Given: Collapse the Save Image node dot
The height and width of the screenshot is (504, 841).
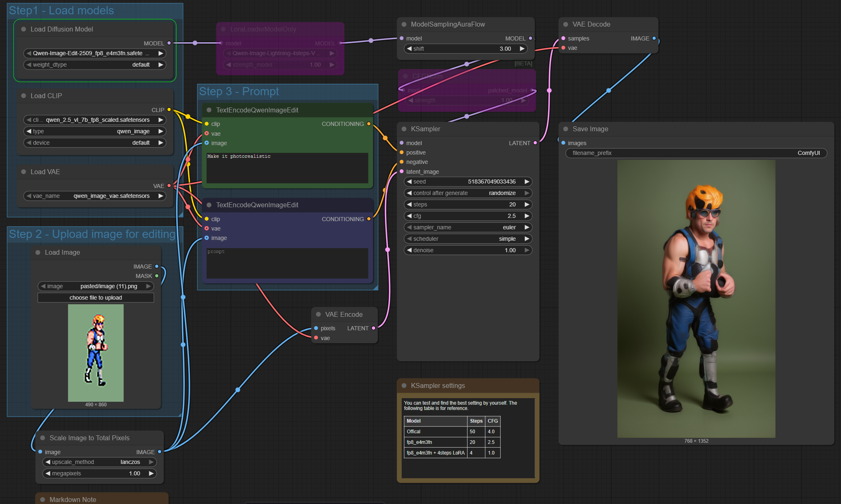Looking at the screenshot, I should (x=565, y=129).
